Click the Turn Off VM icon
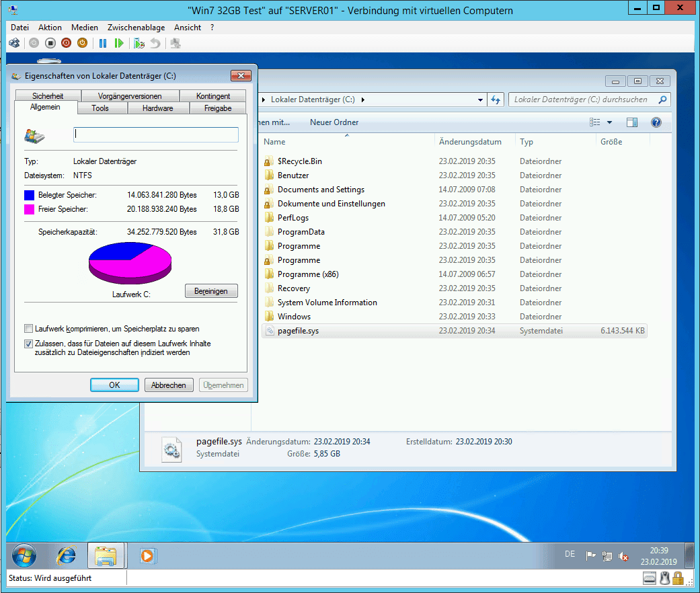The image size is (700, 593). [50, 43]
